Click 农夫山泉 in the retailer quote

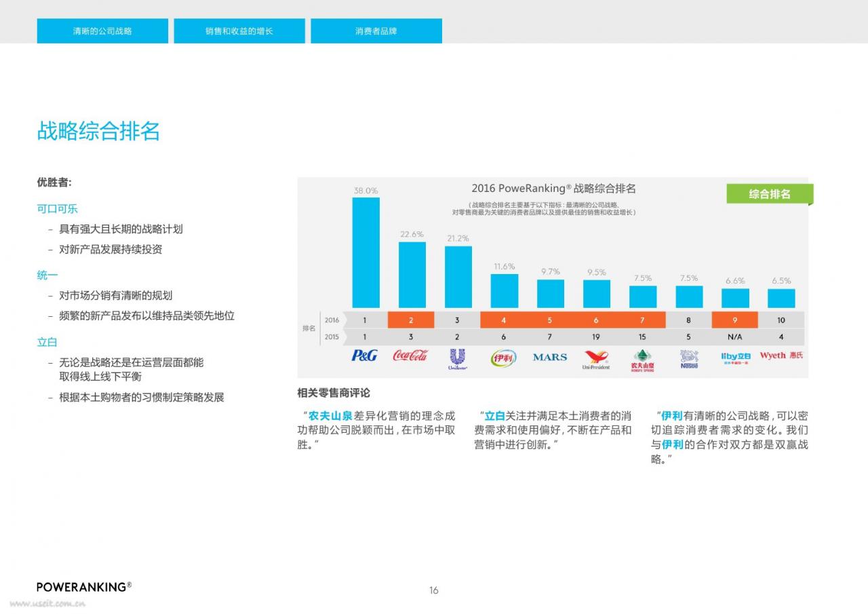[x=330, y=415]
